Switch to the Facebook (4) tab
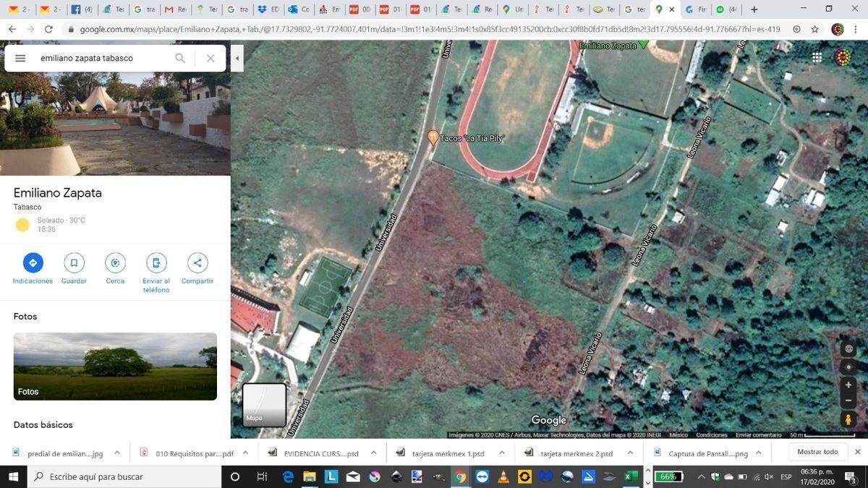Viewport: 868px width, 488px height. [x=82, y=9]
